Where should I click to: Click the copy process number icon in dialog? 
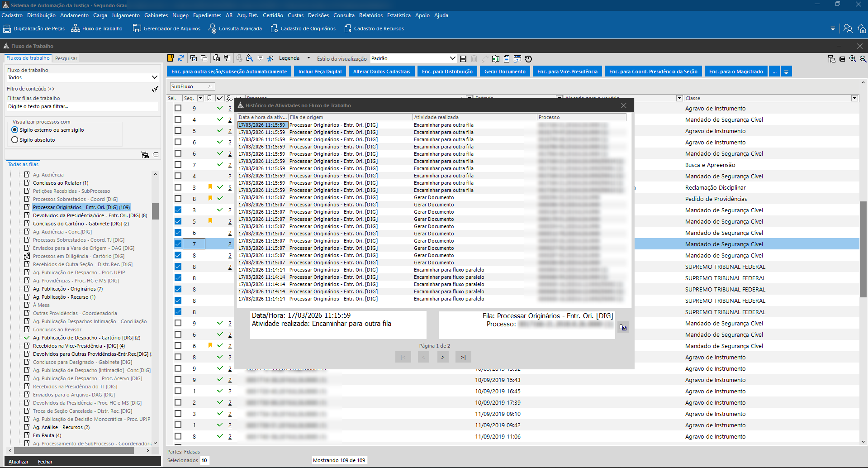click(623, 327)
